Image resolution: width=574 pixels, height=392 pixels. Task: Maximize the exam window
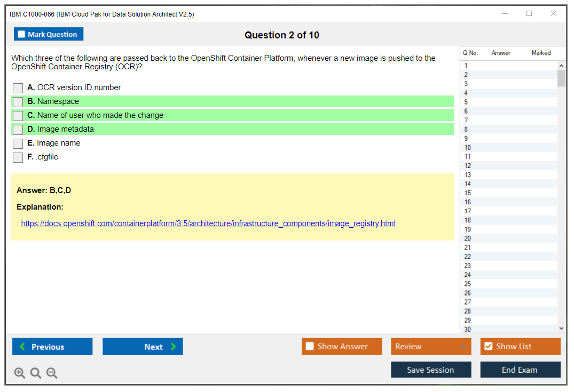coord(529,14)
